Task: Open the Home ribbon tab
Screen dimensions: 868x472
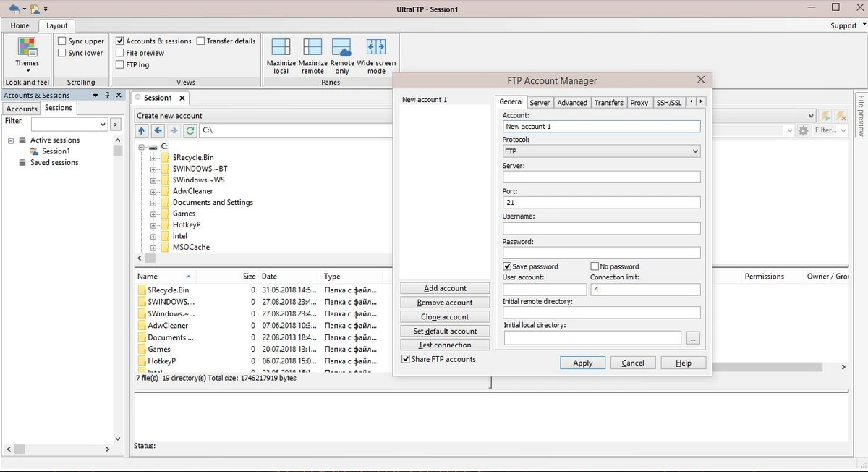Action: tap(20, 25)
